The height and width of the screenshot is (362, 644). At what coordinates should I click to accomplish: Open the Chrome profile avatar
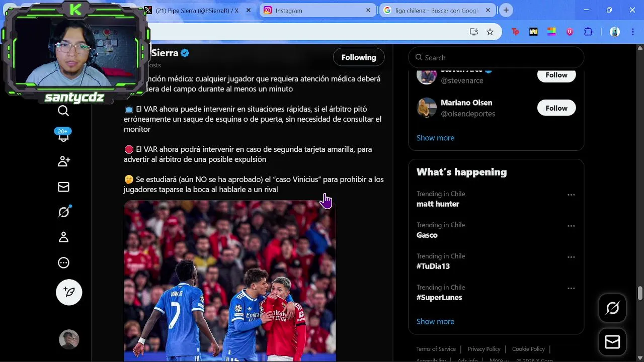pos(615,32)
